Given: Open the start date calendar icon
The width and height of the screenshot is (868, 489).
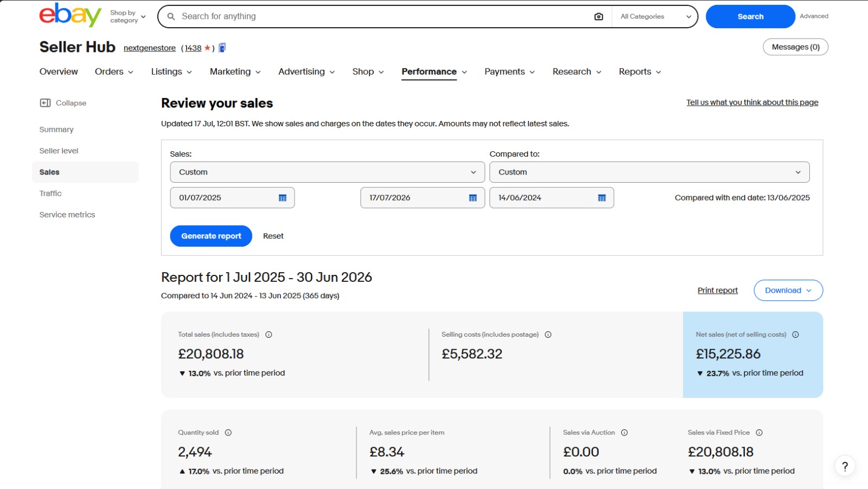Looking at the screenshot, I should 282,198.
